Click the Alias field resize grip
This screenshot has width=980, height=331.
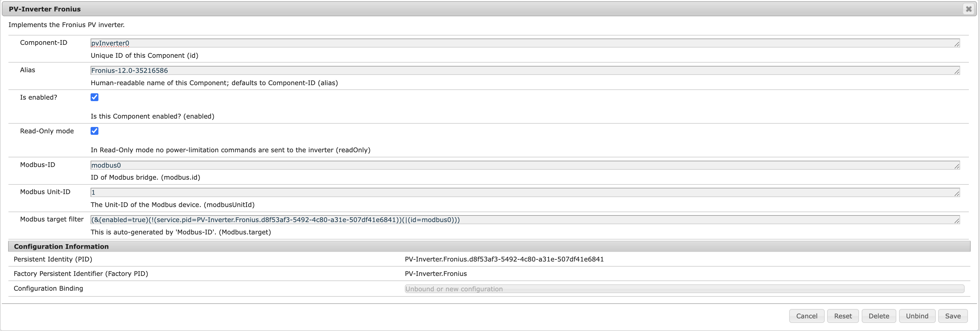tap(957, 72)
